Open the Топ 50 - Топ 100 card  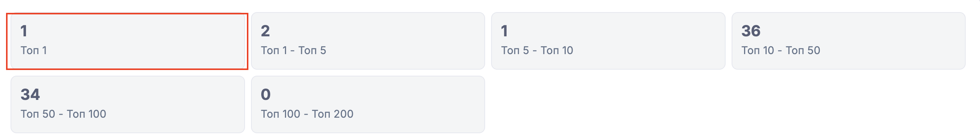127,104
